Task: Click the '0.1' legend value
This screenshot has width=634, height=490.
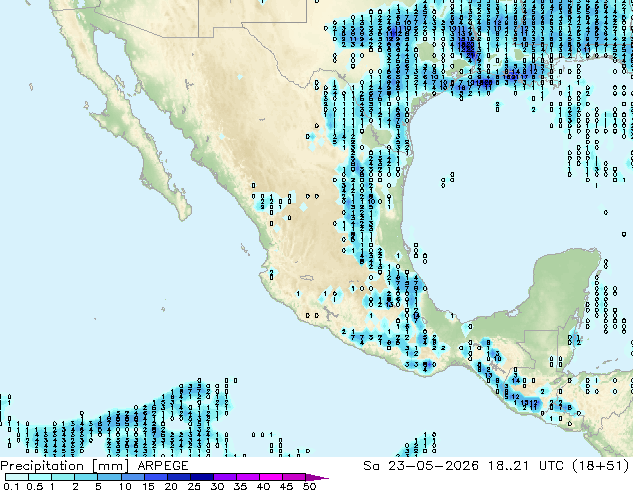Action: coord(11,486)
